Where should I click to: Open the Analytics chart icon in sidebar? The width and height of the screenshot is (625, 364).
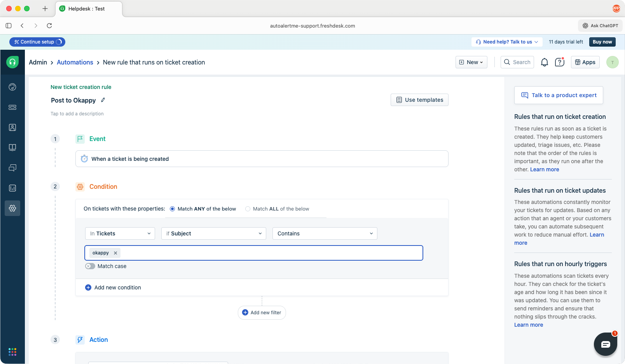(12, 188)
